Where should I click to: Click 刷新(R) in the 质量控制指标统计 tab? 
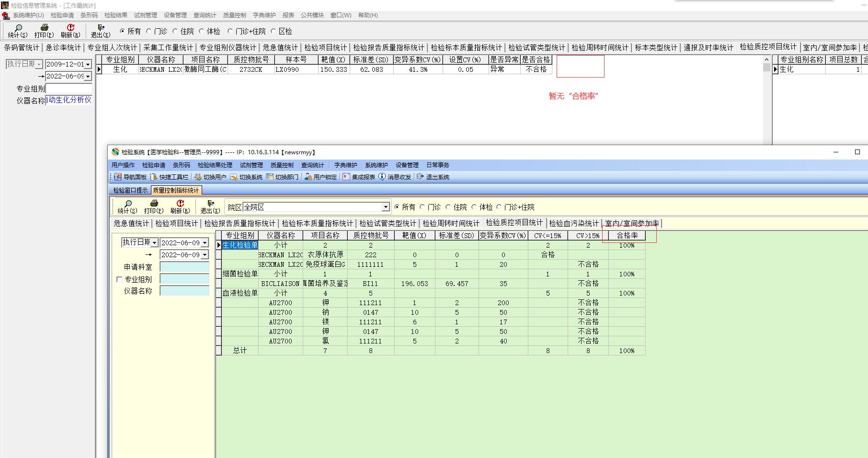180,207
